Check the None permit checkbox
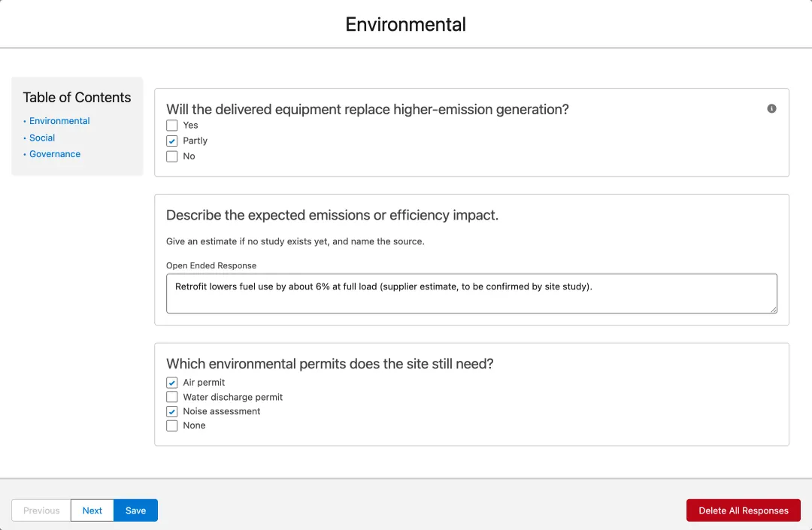The image size is (812, 530). (x=172, y=426)
